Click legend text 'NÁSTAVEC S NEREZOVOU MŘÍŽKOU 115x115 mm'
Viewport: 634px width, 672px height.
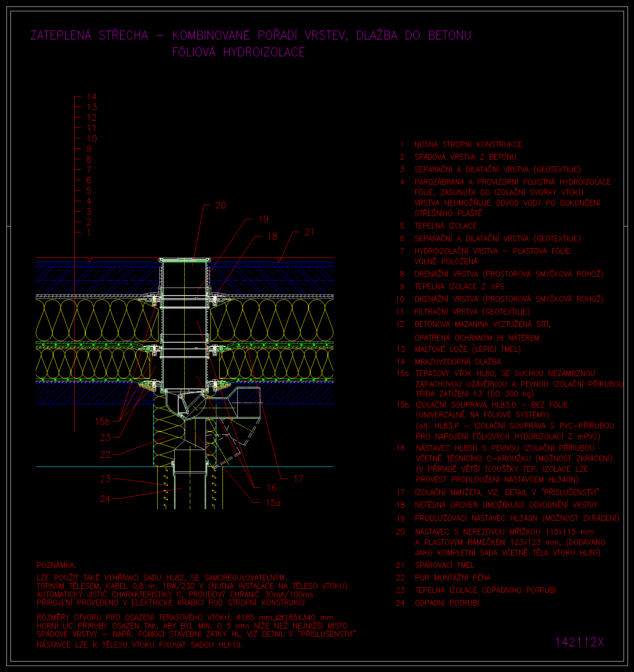504,532
